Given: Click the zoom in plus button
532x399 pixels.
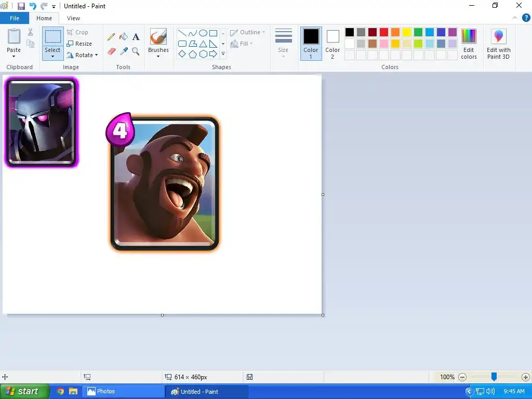Looking at the screenshot, I should [526, 377].
